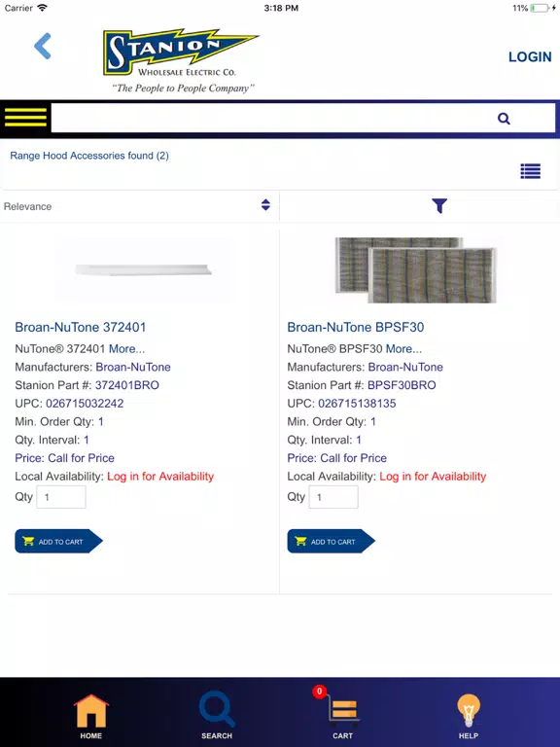
Task: Open the filter funnel options
Action: [439, 206]
